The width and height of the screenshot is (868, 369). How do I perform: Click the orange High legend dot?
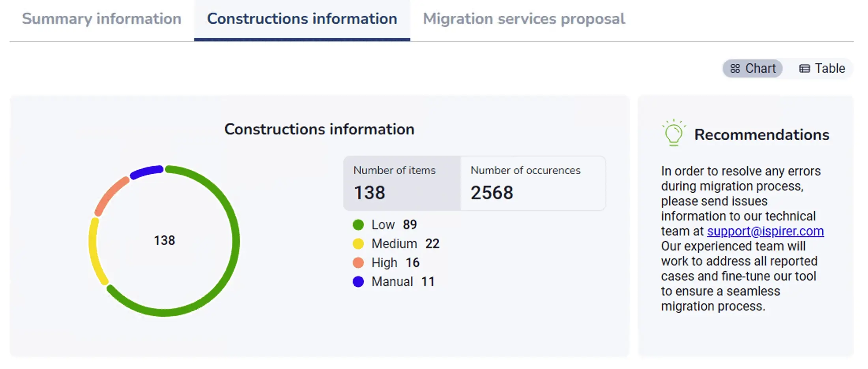click(358, 263)
